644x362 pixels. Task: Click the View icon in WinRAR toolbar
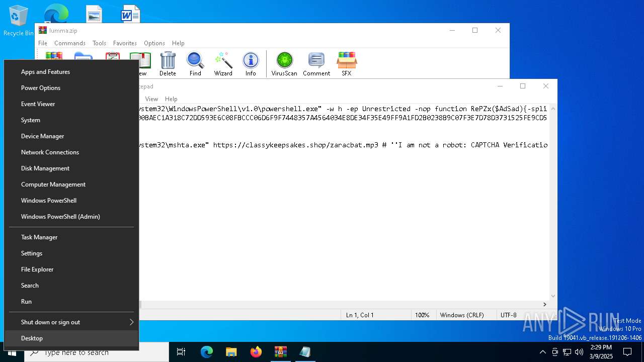141,64
